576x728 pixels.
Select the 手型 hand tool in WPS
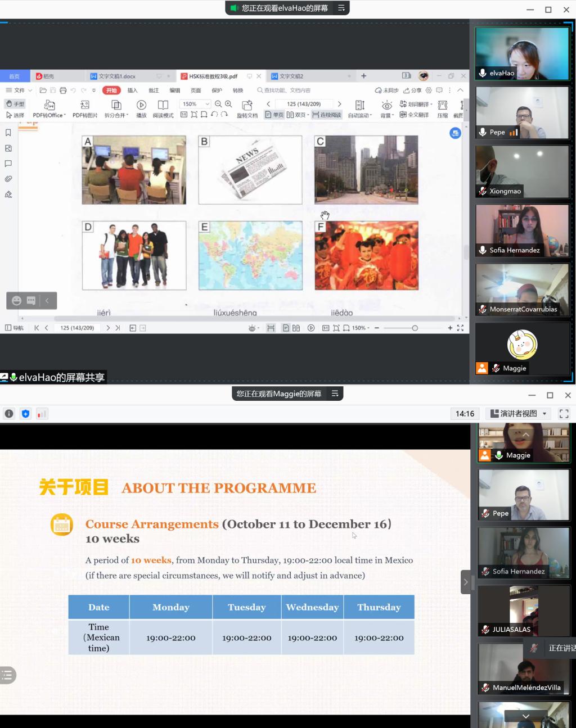pyautogui.click(x=15, y=104)
